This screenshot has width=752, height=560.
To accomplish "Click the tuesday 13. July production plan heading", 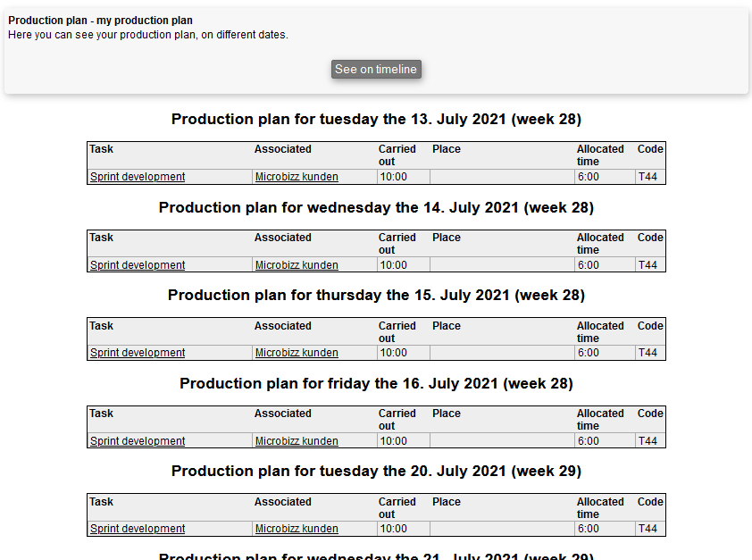I will pyautogui.click(x=376, y=120).
